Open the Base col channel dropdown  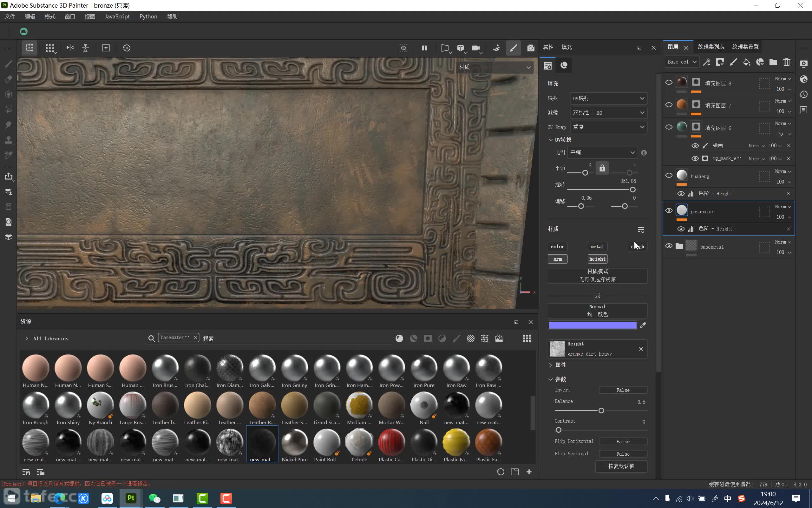coord(682,62)
